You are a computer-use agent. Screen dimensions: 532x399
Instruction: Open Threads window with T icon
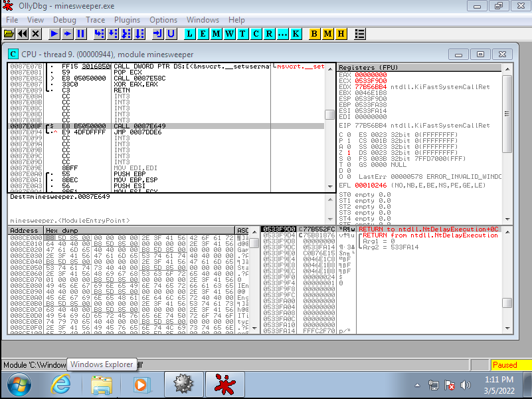[x=242, y=34]
